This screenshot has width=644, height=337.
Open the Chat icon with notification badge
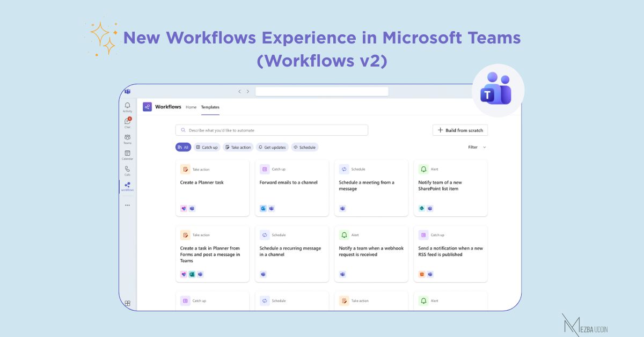127,122
